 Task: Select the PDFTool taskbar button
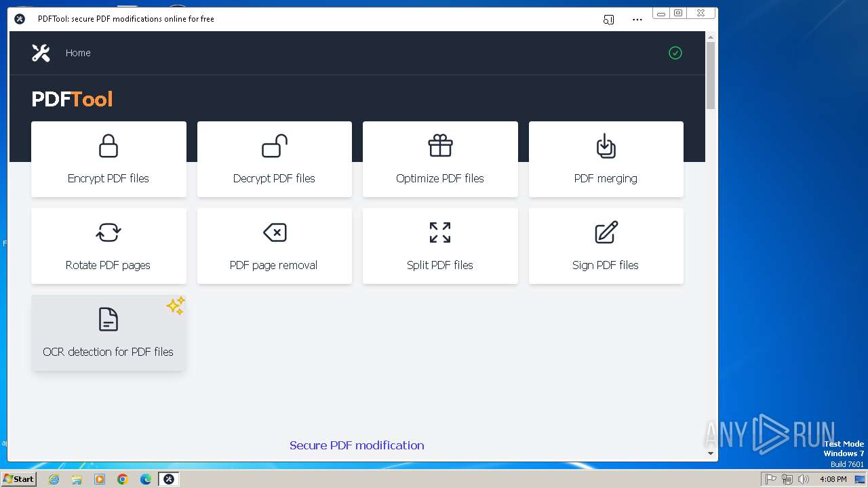[169, 479]
